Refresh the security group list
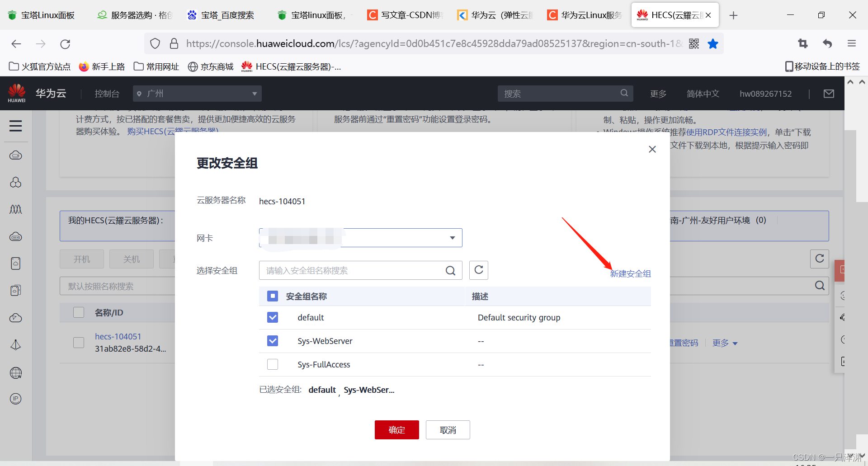The image size is (868, 466). [479, 270]
